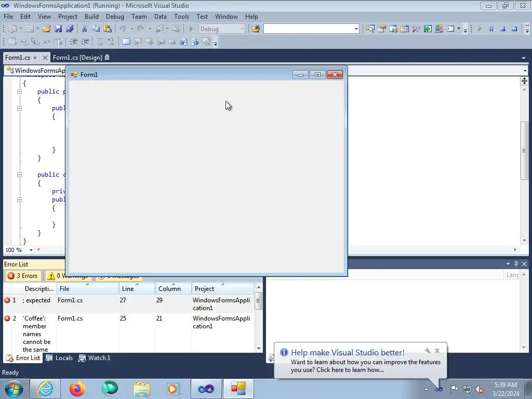Open File with the yellow folder icon
The height and width of the screenshot is (399, 532).
46,29
